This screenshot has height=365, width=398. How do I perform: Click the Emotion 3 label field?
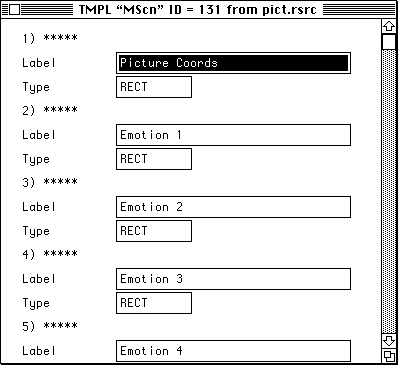click(233, 279)
